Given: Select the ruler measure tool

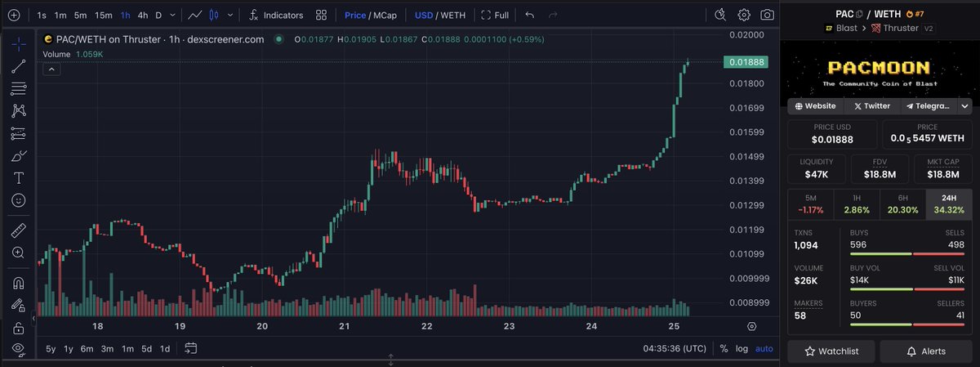Looking at the screenshot, I should (x=18, y=231).
